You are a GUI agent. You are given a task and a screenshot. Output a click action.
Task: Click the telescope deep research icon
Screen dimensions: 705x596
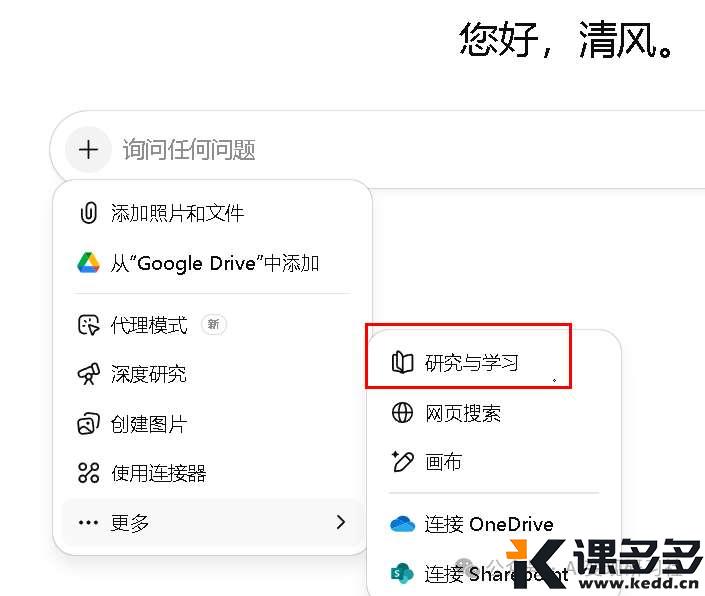[89, 374]
